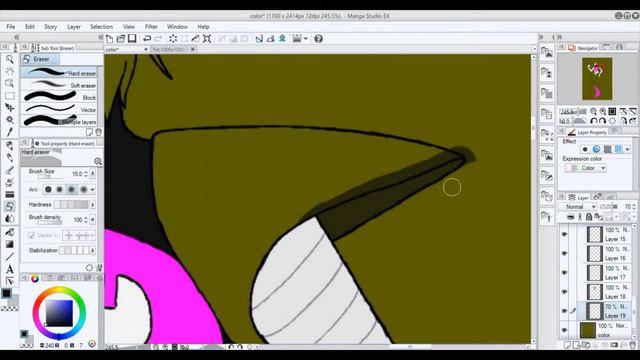Expand the Stabilization options arrow
Image resolution: width=640 pixels, height=360 pixels.
point(93,250)
